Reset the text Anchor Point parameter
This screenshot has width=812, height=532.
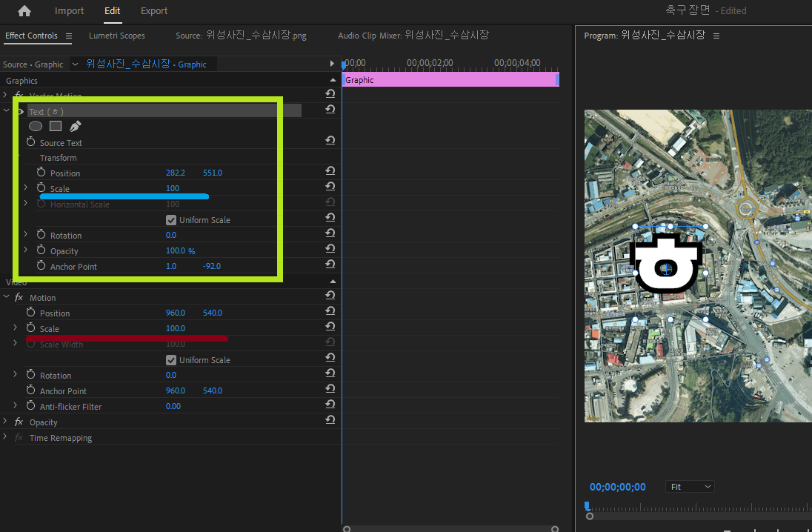[330, 264]
